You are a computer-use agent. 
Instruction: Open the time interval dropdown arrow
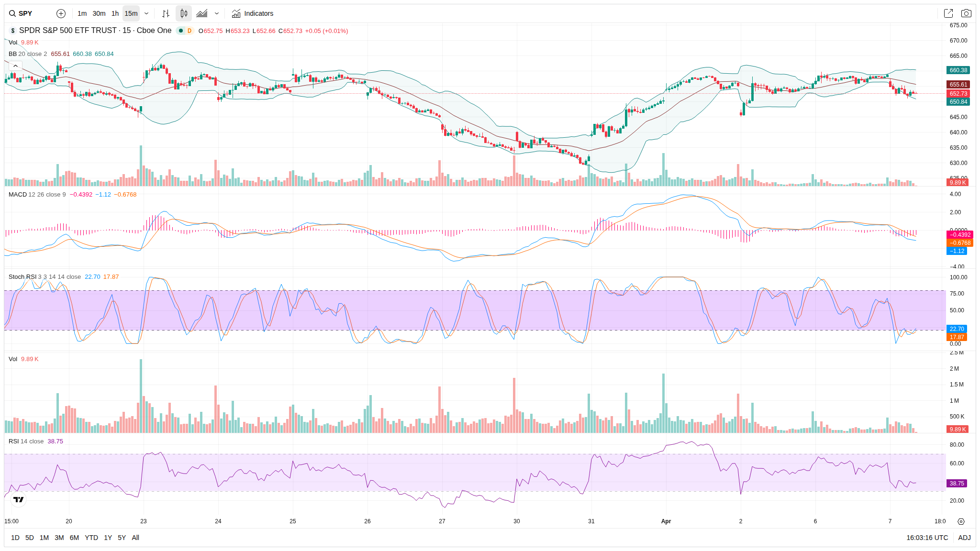coord(146,13)
